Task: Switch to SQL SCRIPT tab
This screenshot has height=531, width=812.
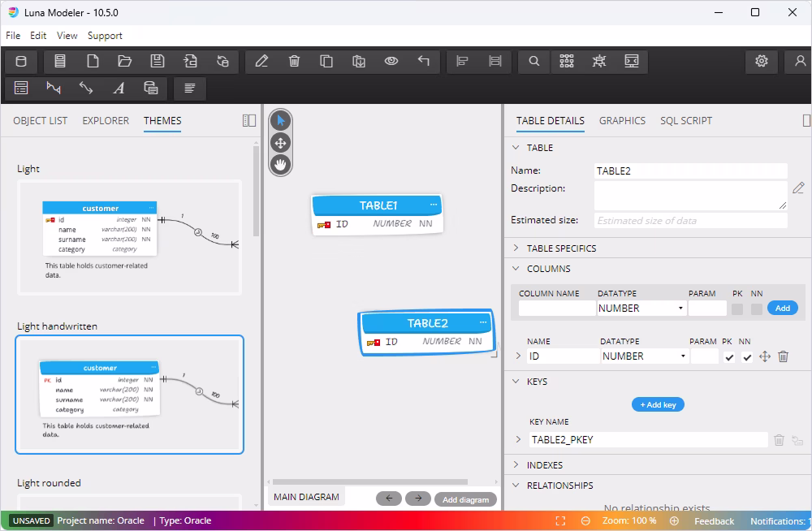Action: pyautogui.click(x=686, y=121)
